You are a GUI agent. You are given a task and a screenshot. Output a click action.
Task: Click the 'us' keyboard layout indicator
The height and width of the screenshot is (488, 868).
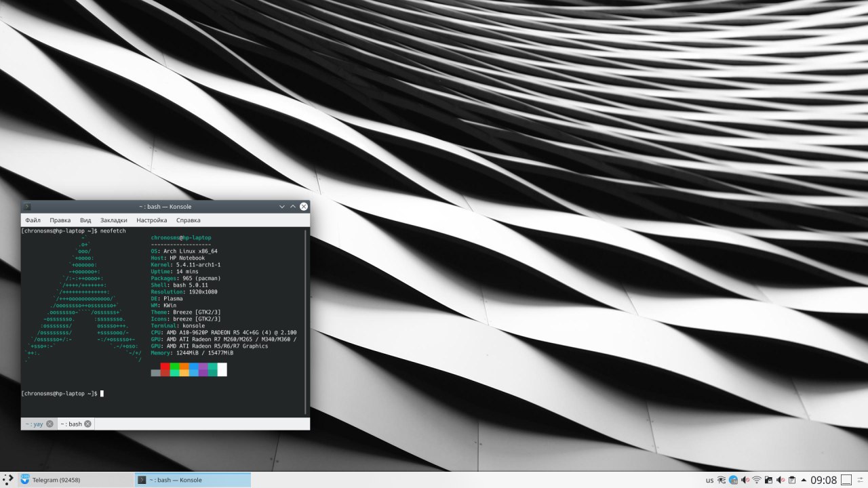click(x=709, y=481)
